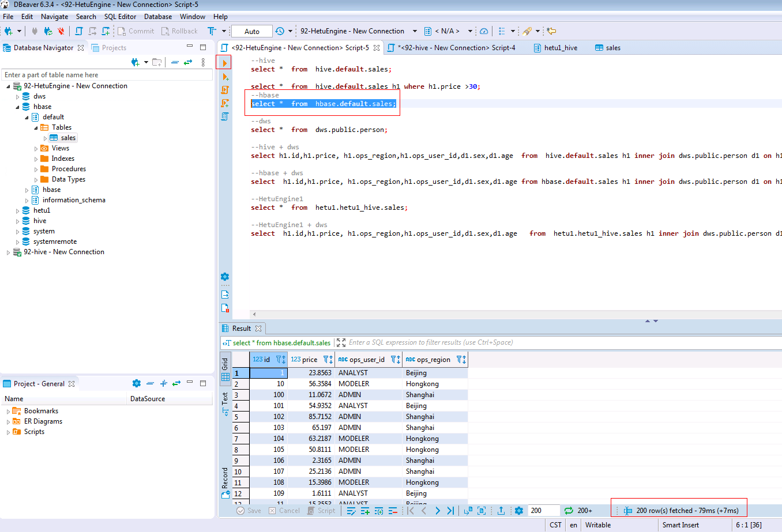Toggle Link with Editor in Database Navigator
The height and width of the screenshot is (532, 782).
tap(188, 62)
